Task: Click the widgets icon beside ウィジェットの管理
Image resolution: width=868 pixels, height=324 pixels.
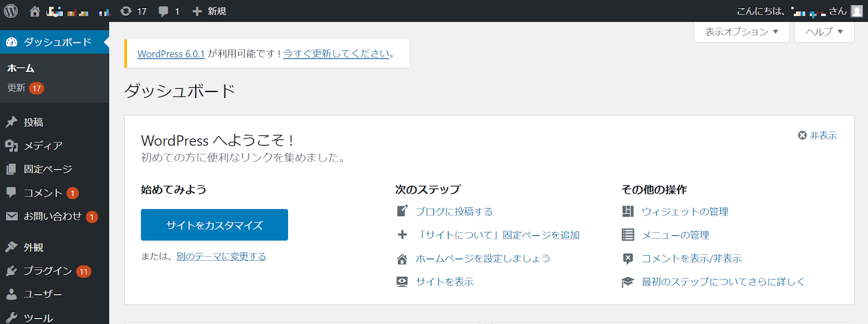Action: click(628, 211)
